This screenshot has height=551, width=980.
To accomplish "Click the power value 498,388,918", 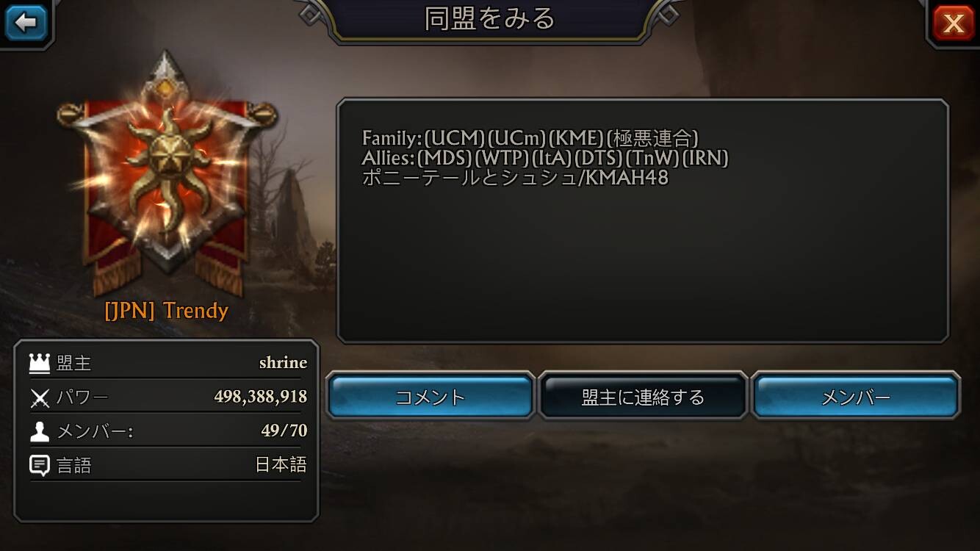I will [261, 397].
